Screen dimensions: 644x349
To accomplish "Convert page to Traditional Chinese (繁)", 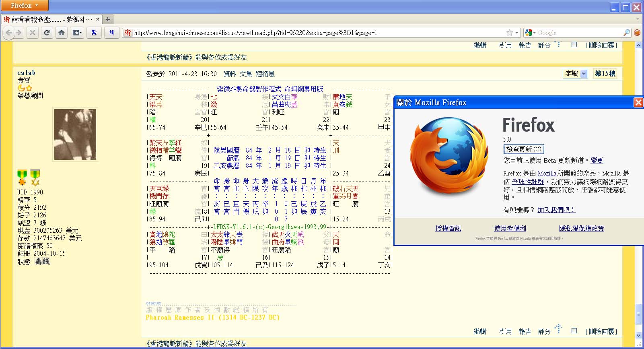I will [94, 33].
